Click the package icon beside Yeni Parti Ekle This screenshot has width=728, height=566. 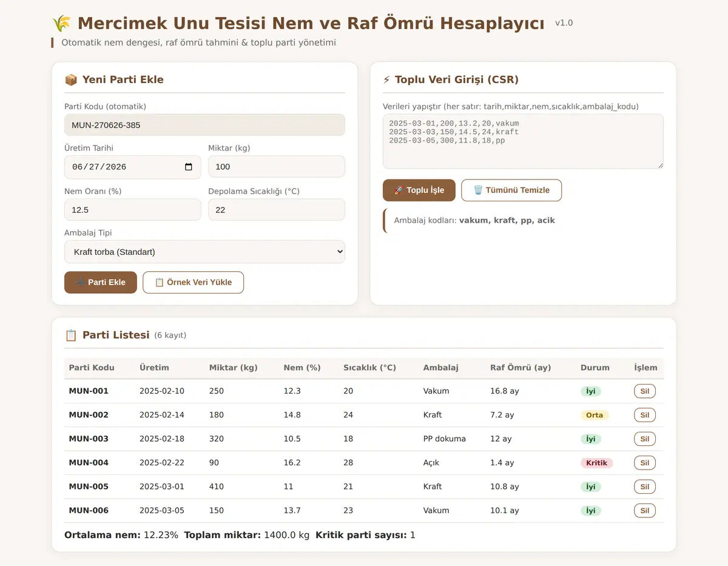[71, 79]
